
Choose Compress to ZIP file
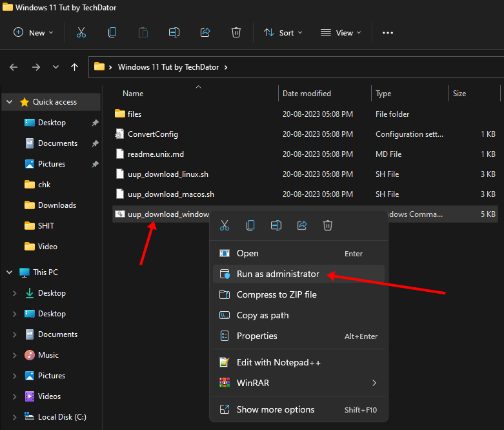coord(276,294)
